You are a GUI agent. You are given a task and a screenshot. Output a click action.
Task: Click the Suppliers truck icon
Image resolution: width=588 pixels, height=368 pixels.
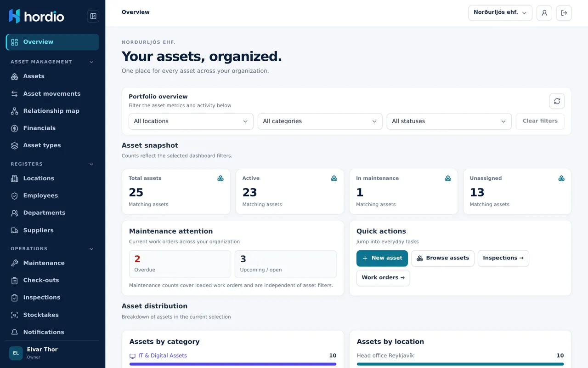15,230
